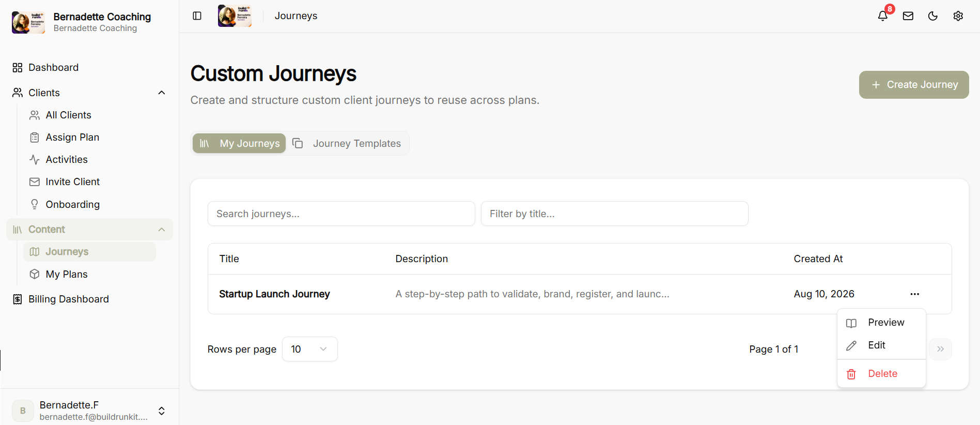Collapse the Clients section chevron
The width and height of the screenshot is (980, 425).
pyautogui.click(x=162, y=93)
